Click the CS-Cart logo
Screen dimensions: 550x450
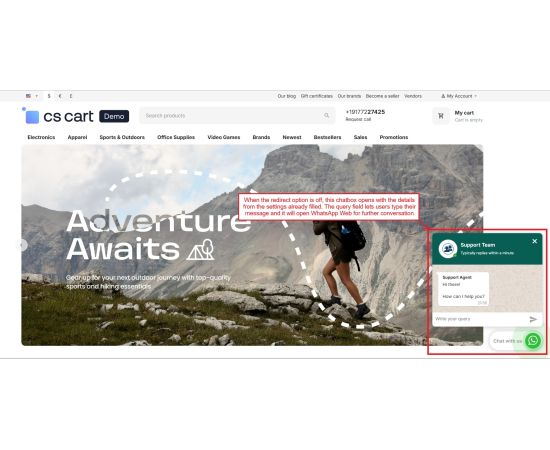pyautogui.click(x=58, y=116)
